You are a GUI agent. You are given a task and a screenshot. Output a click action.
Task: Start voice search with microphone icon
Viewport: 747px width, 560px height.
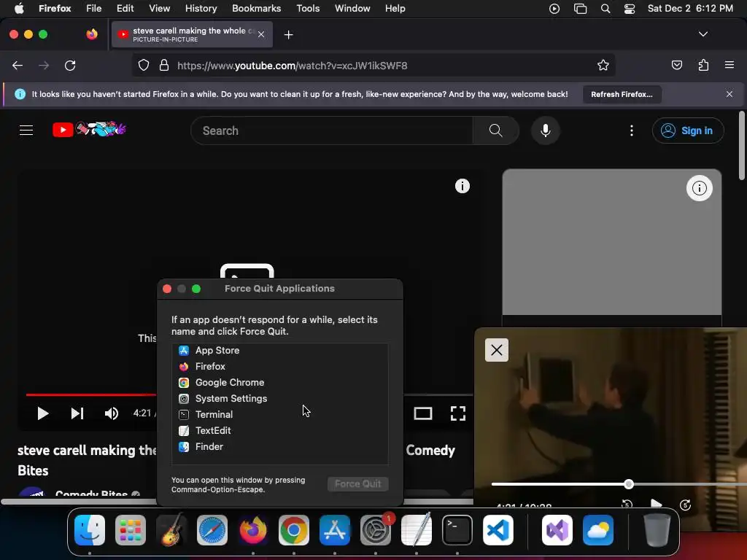point(546,131)
